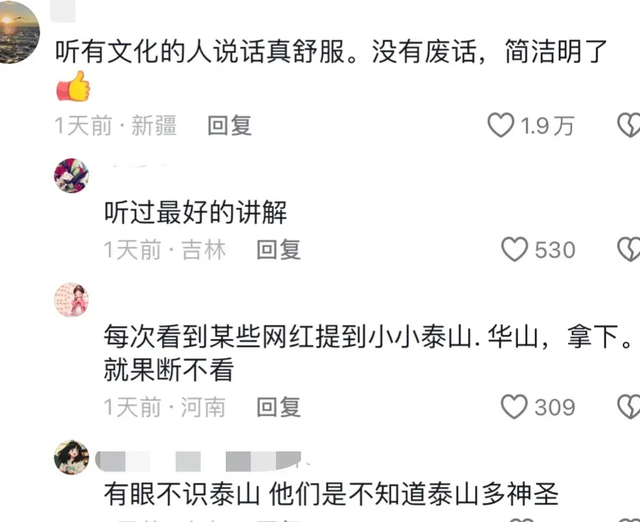Open the dark-haired anime girl avatar profile
This screenshot has height=522, width=640.
point(71,458)
